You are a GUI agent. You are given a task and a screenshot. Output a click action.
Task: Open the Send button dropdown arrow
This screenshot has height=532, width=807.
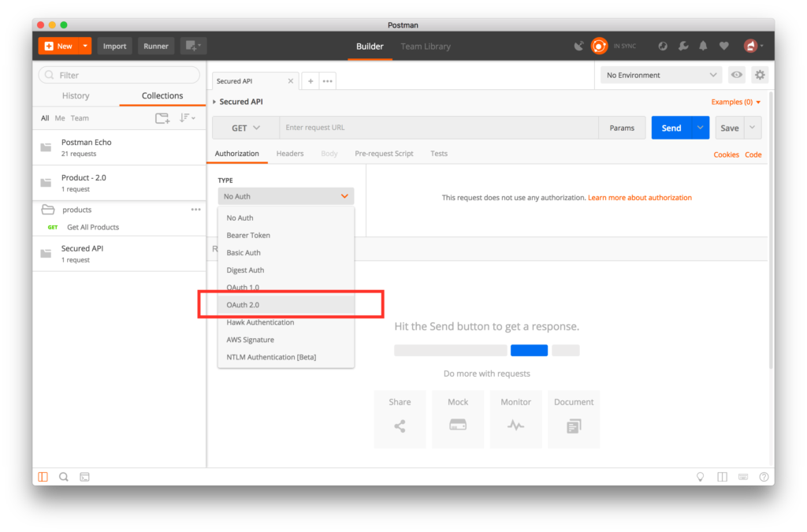[x=701, y=128]
